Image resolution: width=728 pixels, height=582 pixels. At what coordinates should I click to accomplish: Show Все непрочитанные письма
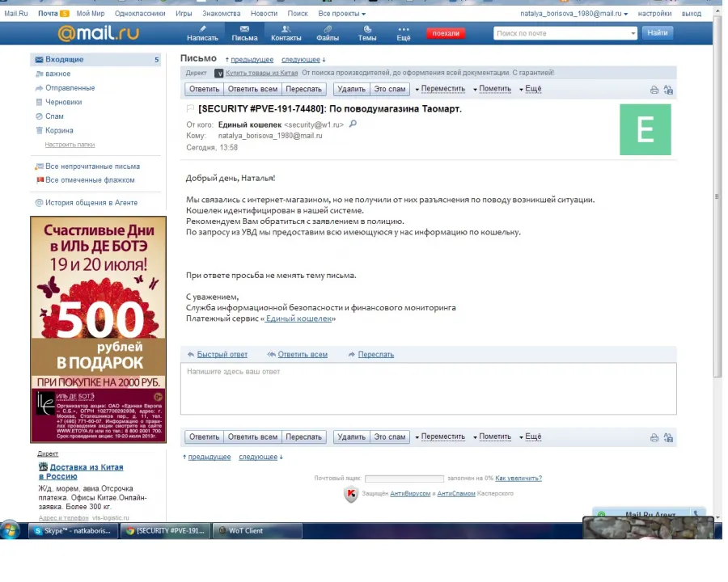[x=92, y=167]
